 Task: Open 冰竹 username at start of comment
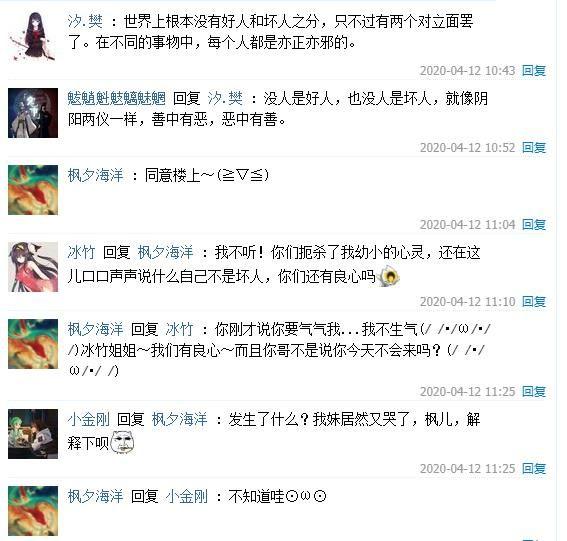coord(81,252)
